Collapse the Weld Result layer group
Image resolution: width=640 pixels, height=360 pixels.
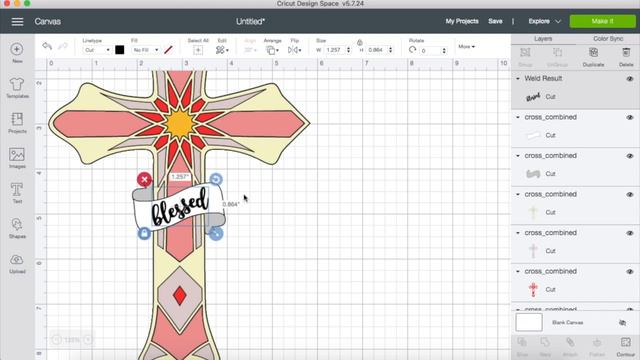518,78
